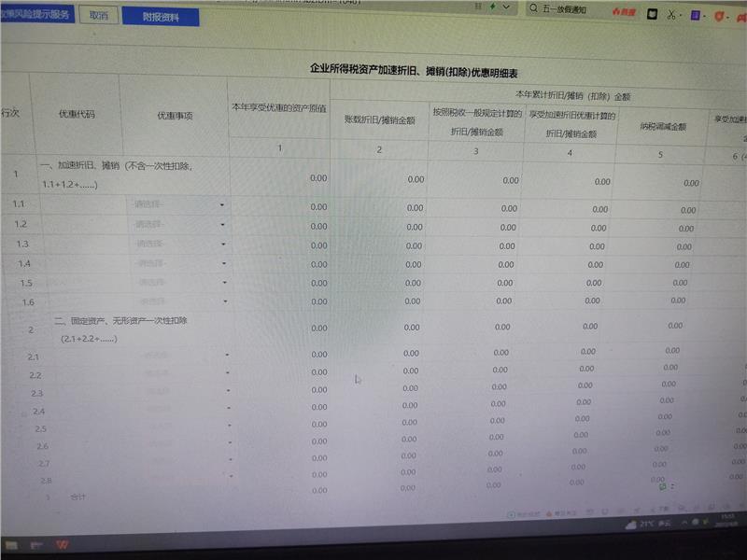Open the 优惠事项 dropdown in row 1.4

177,263
